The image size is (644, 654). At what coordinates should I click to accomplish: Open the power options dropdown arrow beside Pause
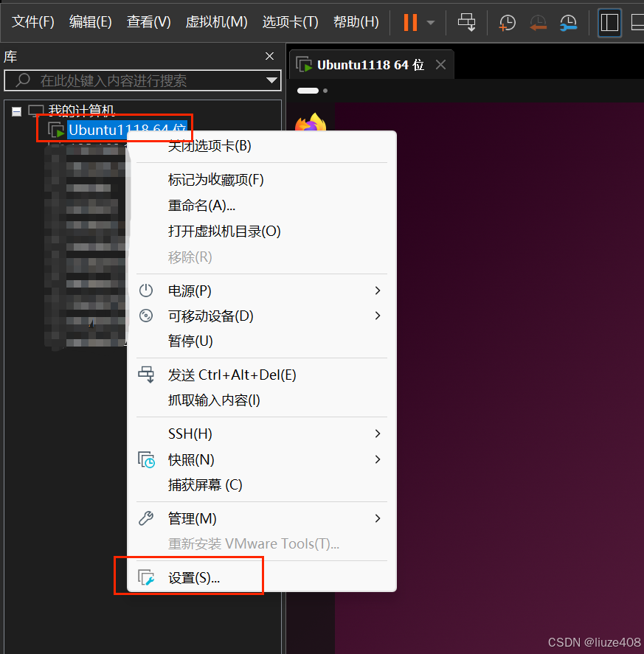coord(431,23)
